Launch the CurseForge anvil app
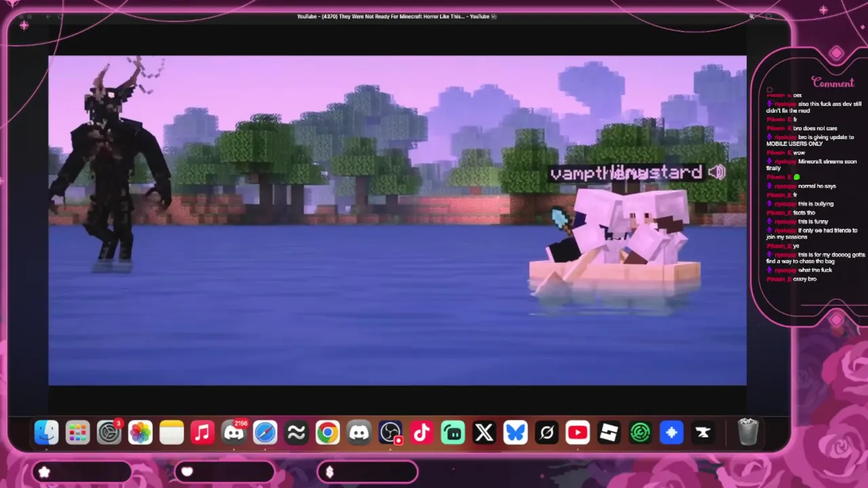The image size is (868, 488). click(x=703, y=432)
